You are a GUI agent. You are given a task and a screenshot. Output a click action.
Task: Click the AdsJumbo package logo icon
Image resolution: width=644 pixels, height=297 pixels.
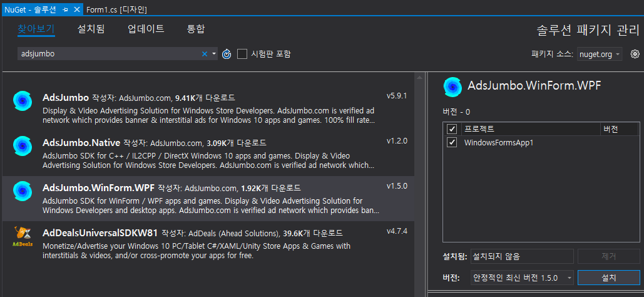coord(23,100)
